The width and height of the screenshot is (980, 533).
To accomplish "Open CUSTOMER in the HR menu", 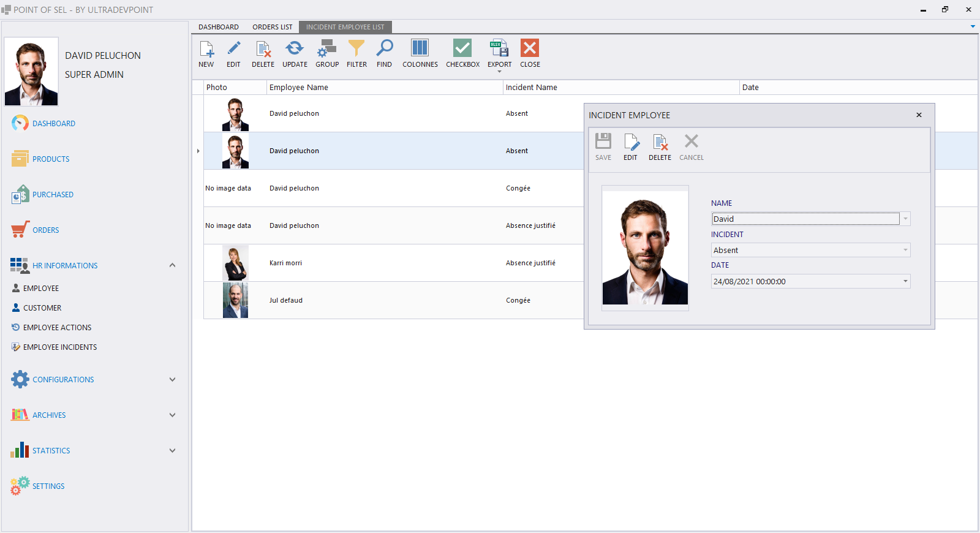I will [42, 308].
